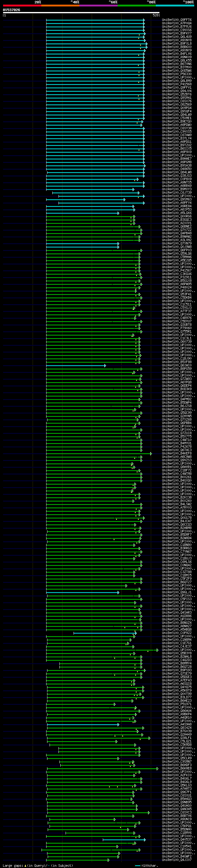The image size is (197, 868).
Task: Click the cyan bar for UniRef100_Q9SM63
Action: 86,200
